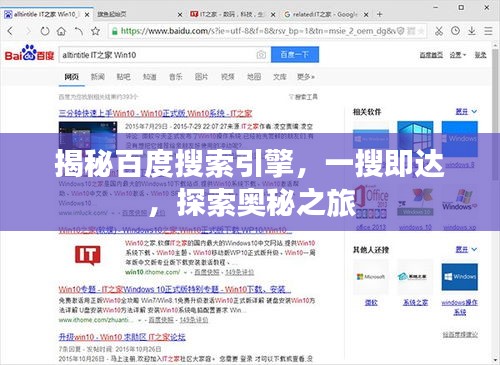Click the first result's screenshot thumbnail
Image resolution: width=500 pixels, height=365 pixels.
88,138
